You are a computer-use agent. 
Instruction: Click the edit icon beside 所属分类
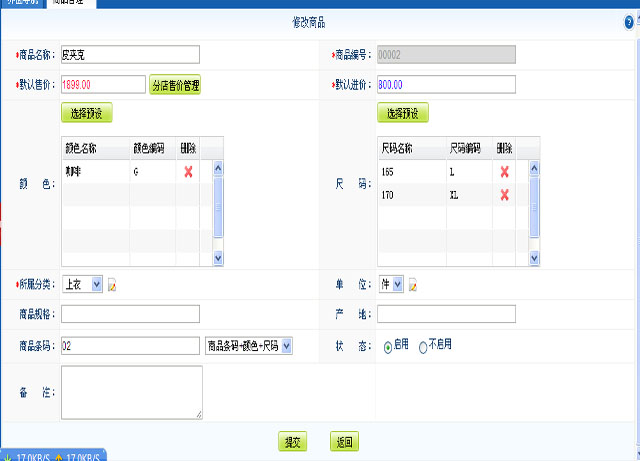point(113,285)
